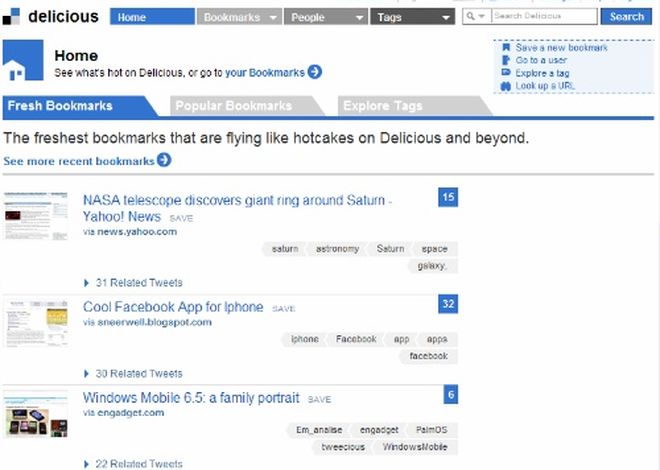The height and width of the screenshot is (470, 660).
Task: Select the Home nav item
Action: pos(152,17)
